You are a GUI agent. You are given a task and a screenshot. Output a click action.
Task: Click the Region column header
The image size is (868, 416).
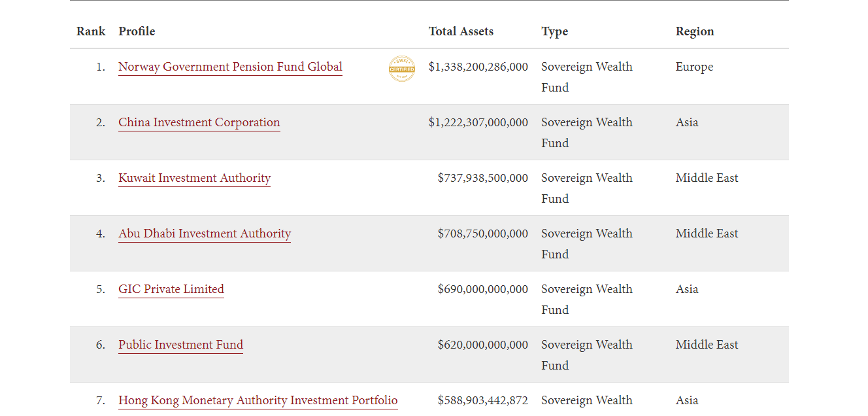(x=694, y=31)
